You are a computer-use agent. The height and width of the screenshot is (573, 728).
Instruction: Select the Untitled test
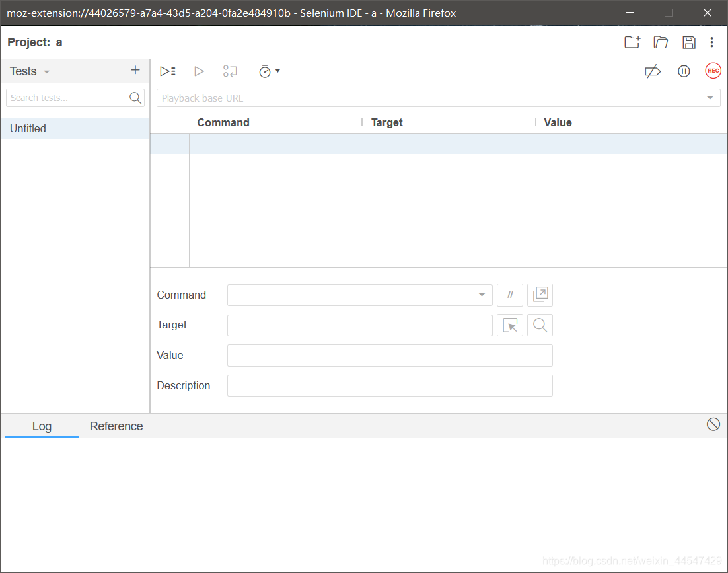coord(75,128)
